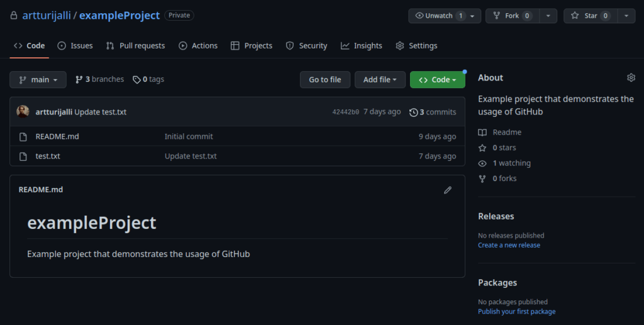Image resolution: width=644 pixels, height=325 pixels.
Task: Open the artturijalli owner link
Action: click(47, 16)
